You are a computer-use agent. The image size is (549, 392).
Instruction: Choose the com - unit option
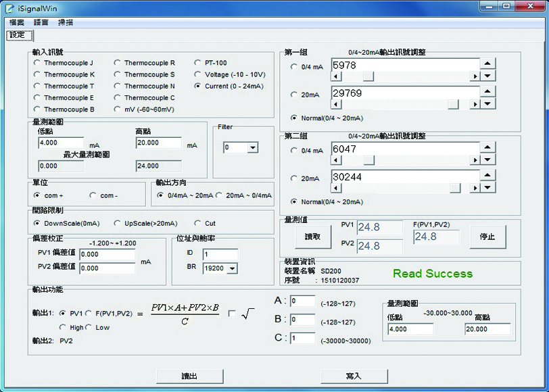point(93,195)
